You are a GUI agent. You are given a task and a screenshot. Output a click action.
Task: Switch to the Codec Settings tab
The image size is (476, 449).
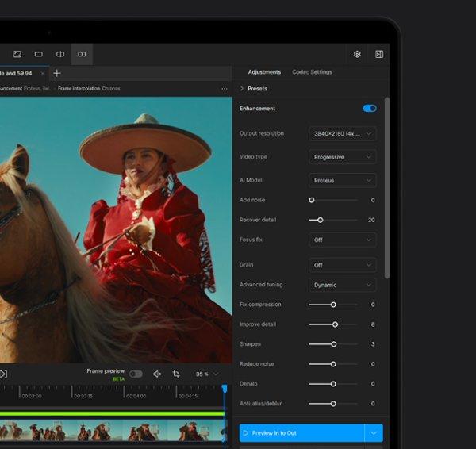[x=312, y=72]
